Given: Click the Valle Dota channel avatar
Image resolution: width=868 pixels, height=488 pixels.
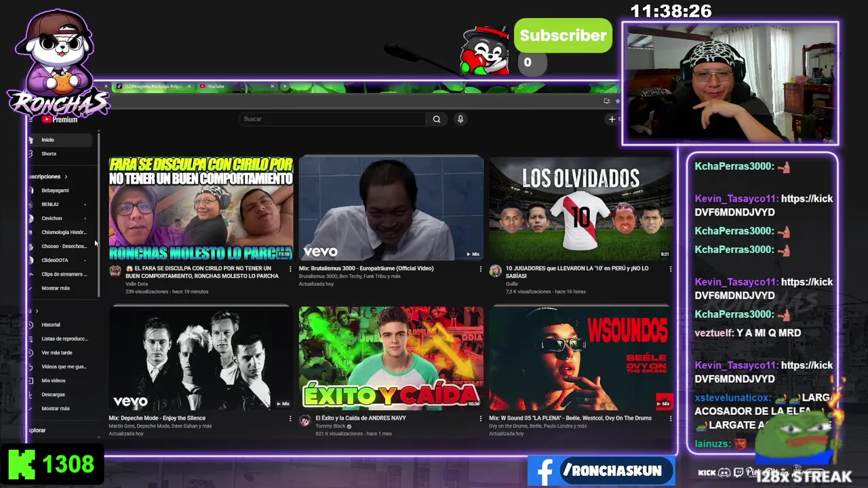Looking at the screenshot, I should [115, 271].
